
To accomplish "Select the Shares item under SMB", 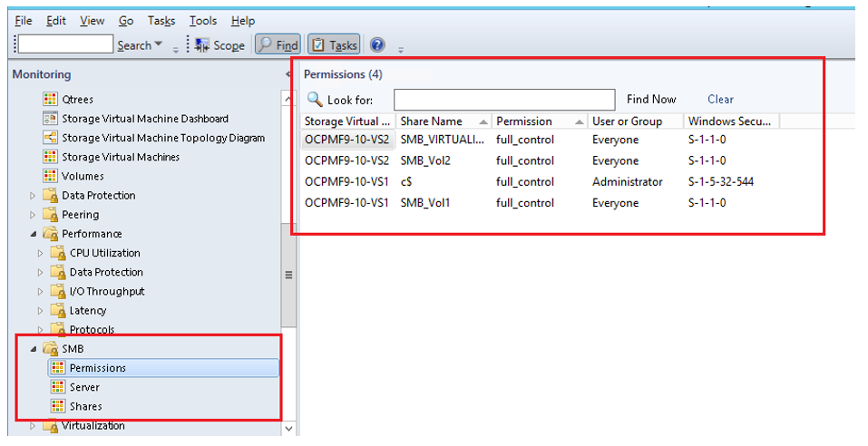I will pyautogui.click(x=86, y=406).
